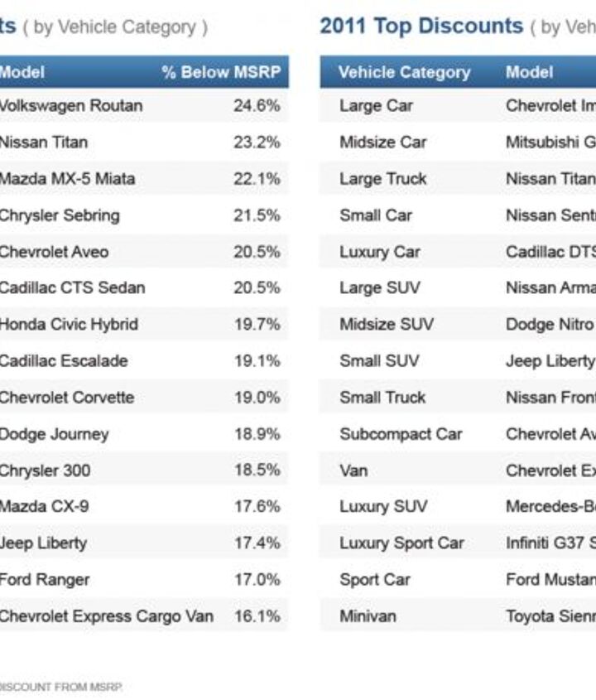596x700 pixels.
Task: Click the Minivan category cell
Action: 368,616
